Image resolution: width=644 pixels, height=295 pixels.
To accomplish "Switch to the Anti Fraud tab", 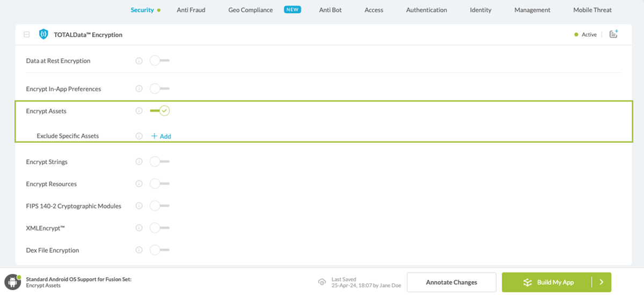I will click(191, 10).
